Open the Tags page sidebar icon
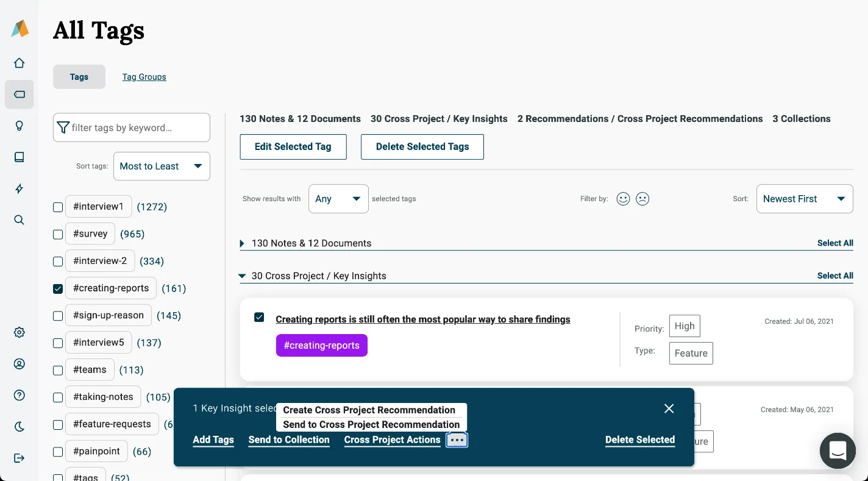Image resolution: width=868 pixels, height=481 pixels. [x=20, y=94]
